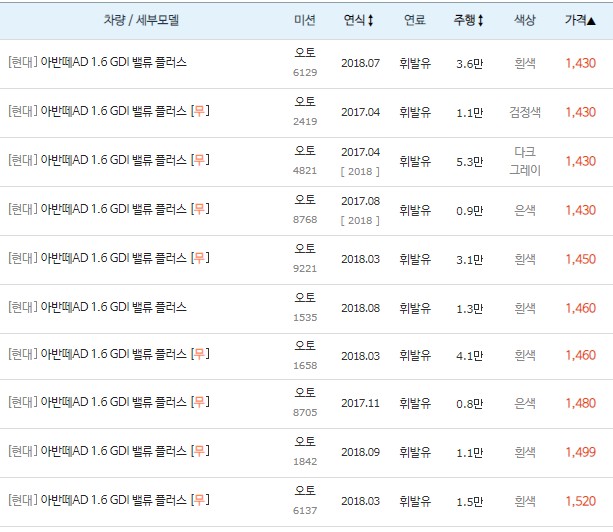Viewport: 613px width, 532px height.
Task: Click plate number 9221
Action: click(x=305, y=269)
